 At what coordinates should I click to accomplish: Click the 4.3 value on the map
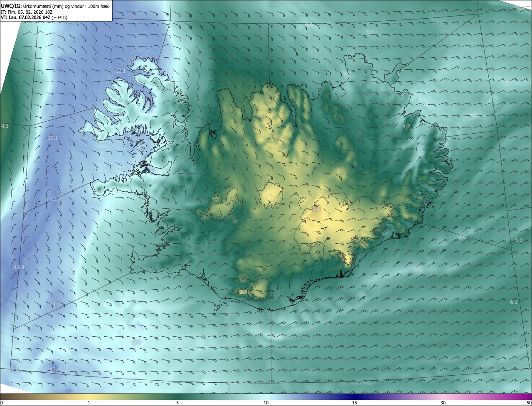coord(5,125)
